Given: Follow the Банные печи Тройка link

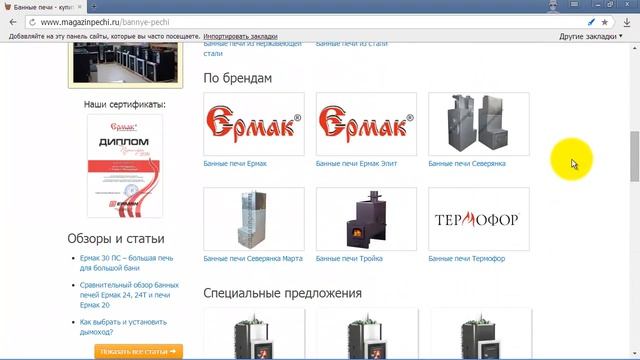Looking at the screenshot, I should click(349, 258).
